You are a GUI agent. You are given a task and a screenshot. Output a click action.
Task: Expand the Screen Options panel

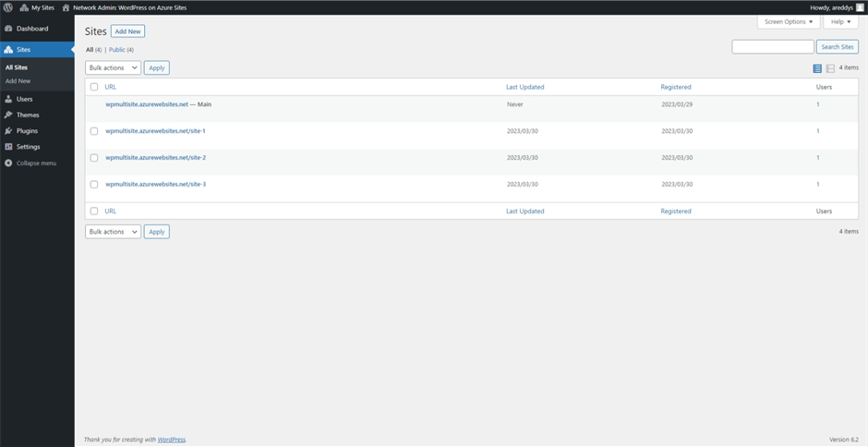pyautogui.click(x=789, y=21)
